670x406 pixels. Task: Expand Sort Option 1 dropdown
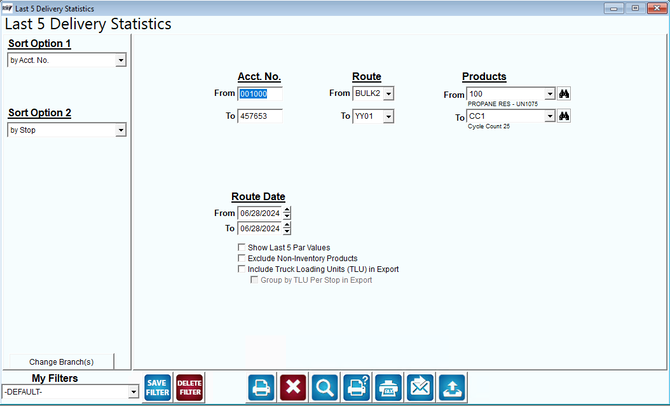pos(121,60)
